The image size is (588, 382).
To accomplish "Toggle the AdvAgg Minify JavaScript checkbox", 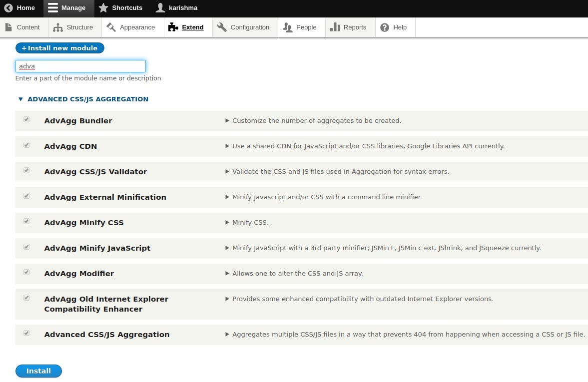I will pos(26,247).
